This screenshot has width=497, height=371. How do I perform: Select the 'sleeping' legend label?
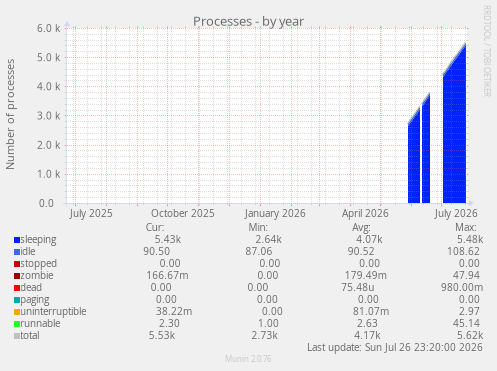coord(38,240)
